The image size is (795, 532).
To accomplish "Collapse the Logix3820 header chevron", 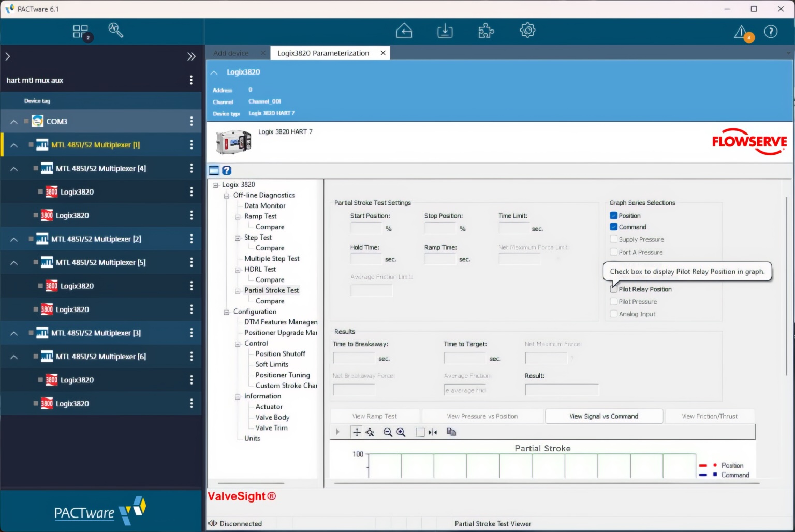I will click(x=214, y=72).
